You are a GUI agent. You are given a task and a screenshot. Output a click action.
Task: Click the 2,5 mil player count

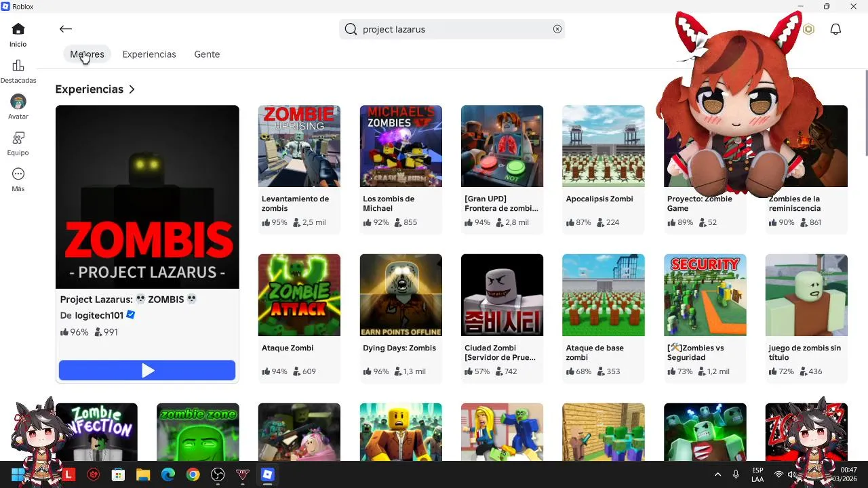(309, 222)
